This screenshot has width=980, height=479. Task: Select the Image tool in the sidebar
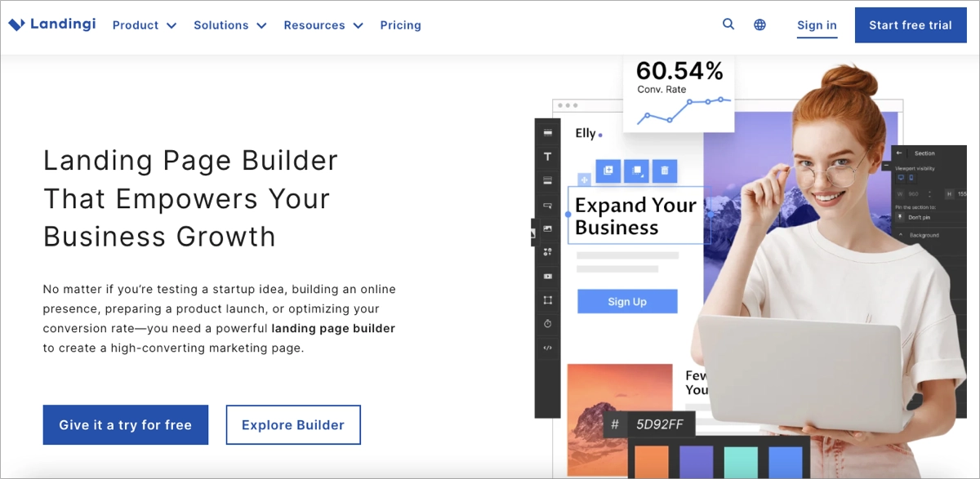(547, 229)
